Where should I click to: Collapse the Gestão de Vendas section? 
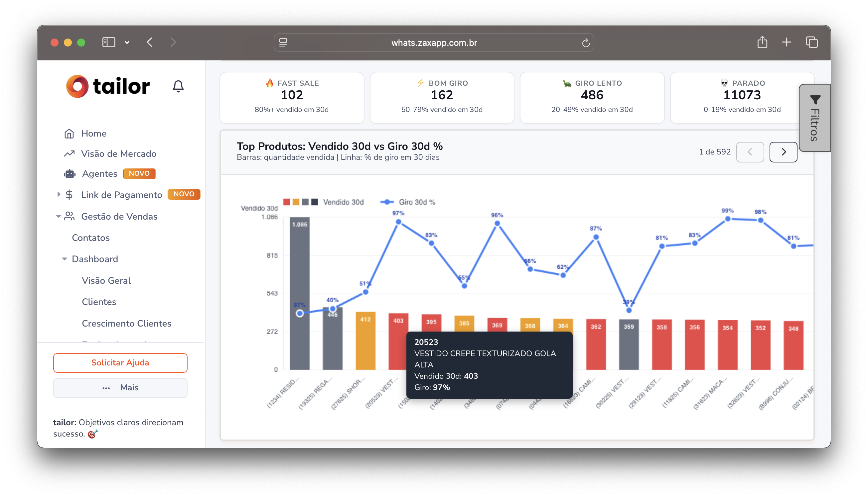(59, 216)
